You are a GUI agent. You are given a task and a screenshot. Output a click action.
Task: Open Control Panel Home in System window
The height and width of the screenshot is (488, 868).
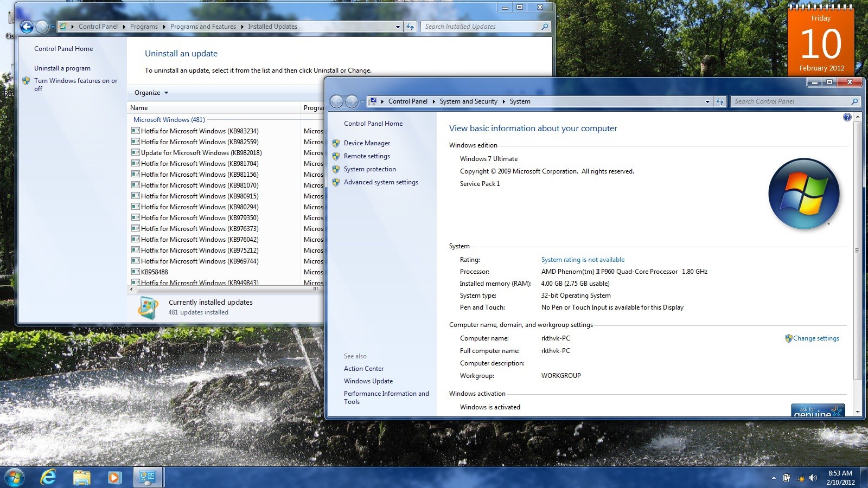coord(373,124)
